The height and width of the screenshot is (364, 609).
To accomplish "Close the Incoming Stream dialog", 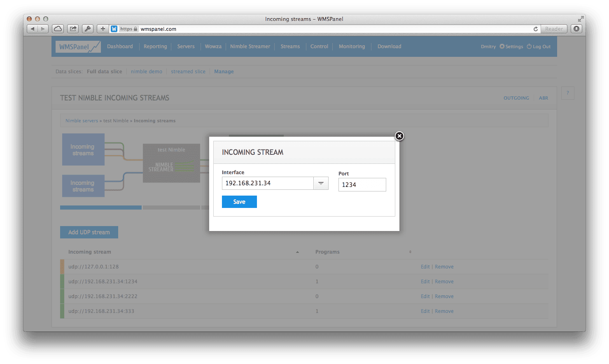I will click(x=399, y=136).
